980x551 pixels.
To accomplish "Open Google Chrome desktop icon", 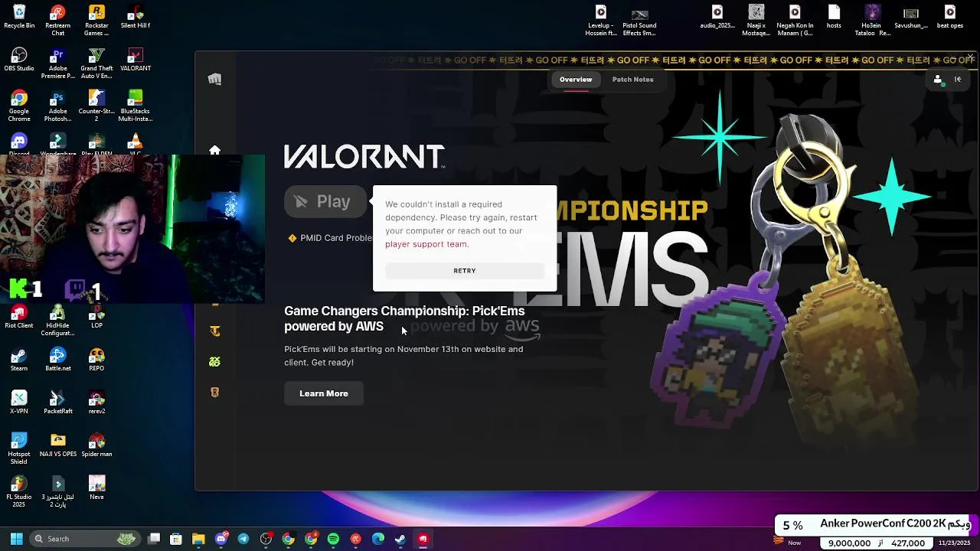I will coord(19,106).
